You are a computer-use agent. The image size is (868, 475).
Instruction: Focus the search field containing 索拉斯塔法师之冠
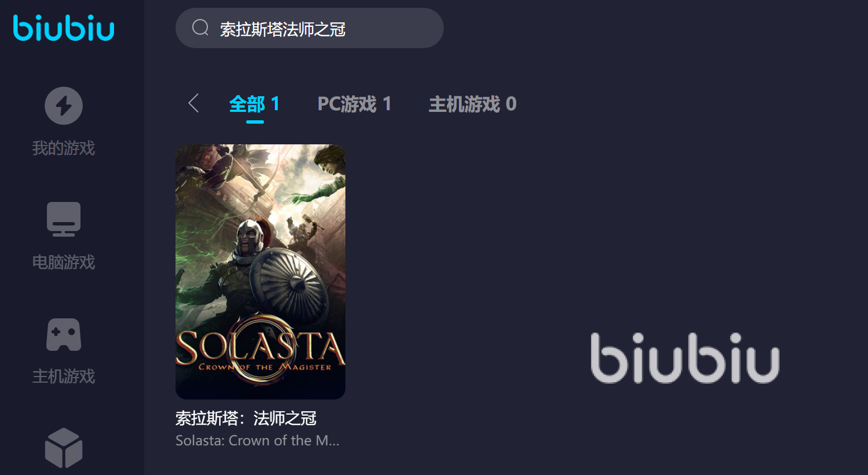coord(309,28)
